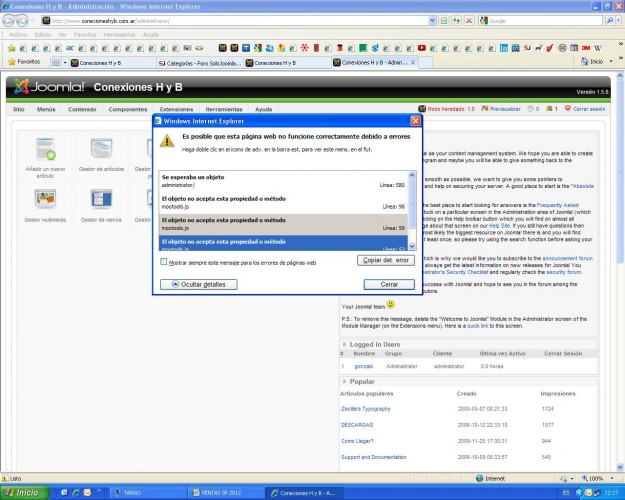The image size is (625, 500).
Task: Click the add-to-favorites star icon in links bar
Action: 12,48
